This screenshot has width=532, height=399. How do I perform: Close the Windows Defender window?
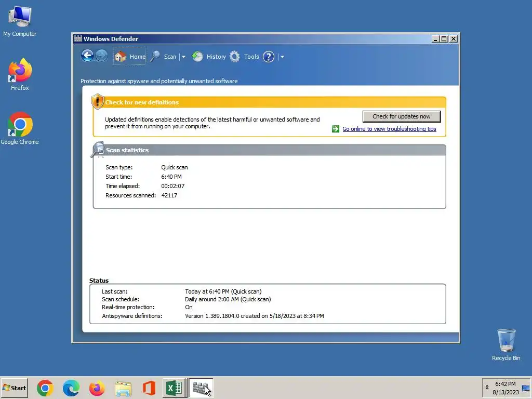(453, 39)
